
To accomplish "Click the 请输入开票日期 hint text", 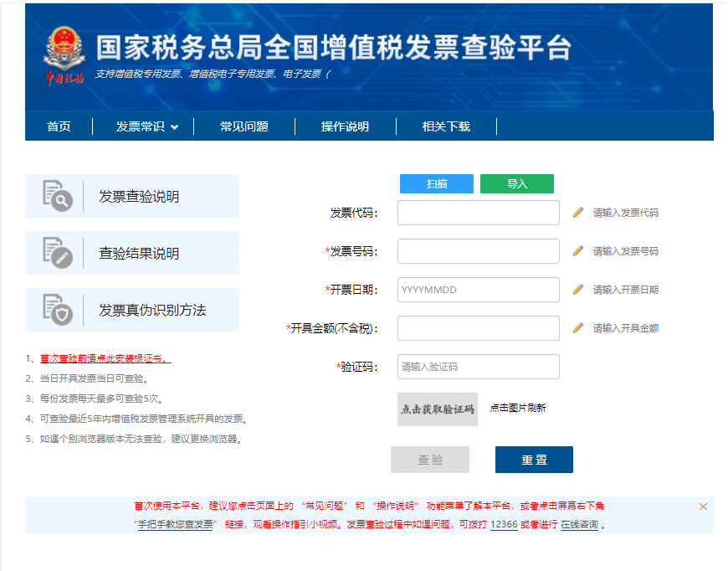I will coord(625,290).
